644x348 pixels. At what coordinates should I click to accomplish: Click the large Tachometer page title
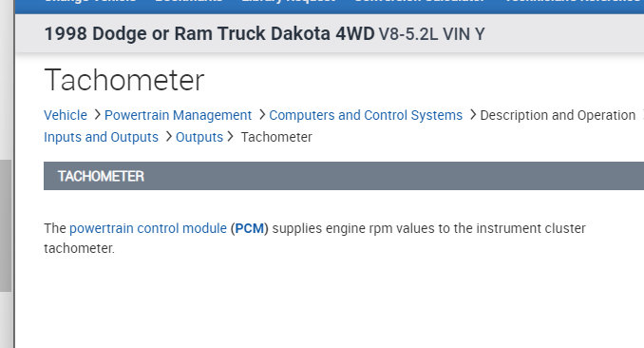coord(124,80)
